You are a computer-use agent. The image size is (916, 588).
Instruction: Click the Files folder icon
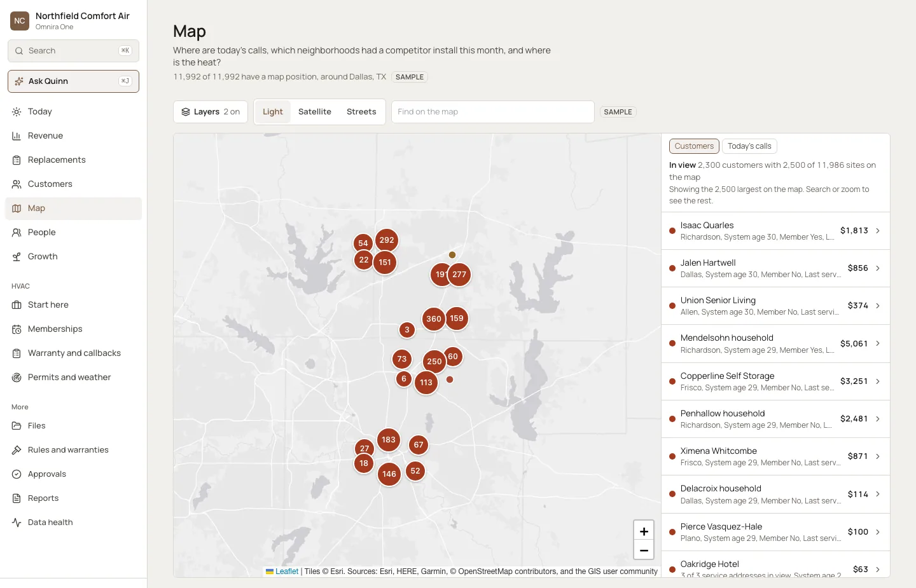(x=17, y=426)
